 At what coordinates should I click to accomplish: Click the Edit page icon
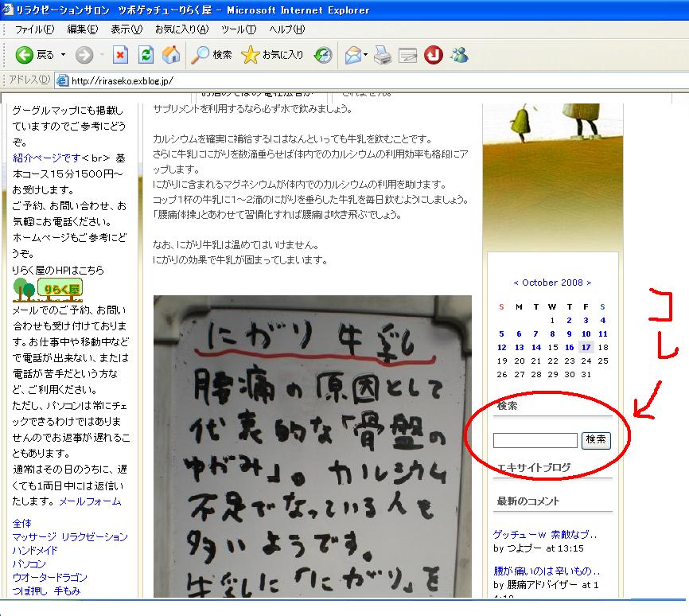(x=407, y=56)
